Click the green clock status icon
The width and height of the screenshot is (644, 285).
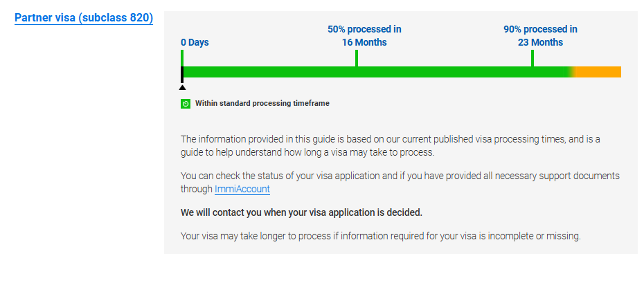186,104
